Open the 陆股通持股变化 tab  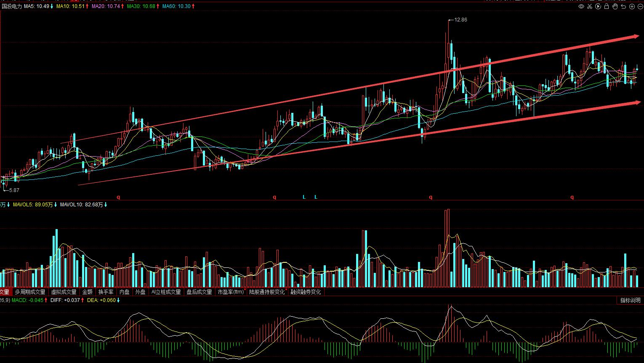click(267, 292)
